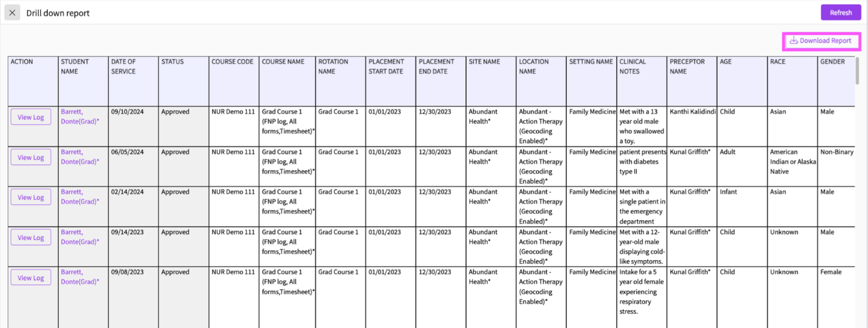Image resolution: width=868 pixels, height=328 pixels.
Task: Click the RACE column header
Action: (792, 81)
